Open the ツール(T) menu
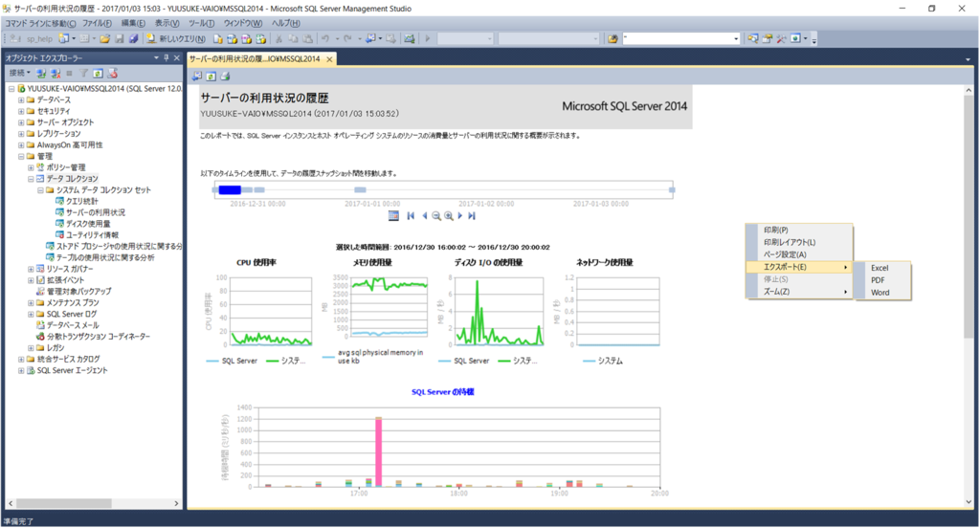 [201, 23]
